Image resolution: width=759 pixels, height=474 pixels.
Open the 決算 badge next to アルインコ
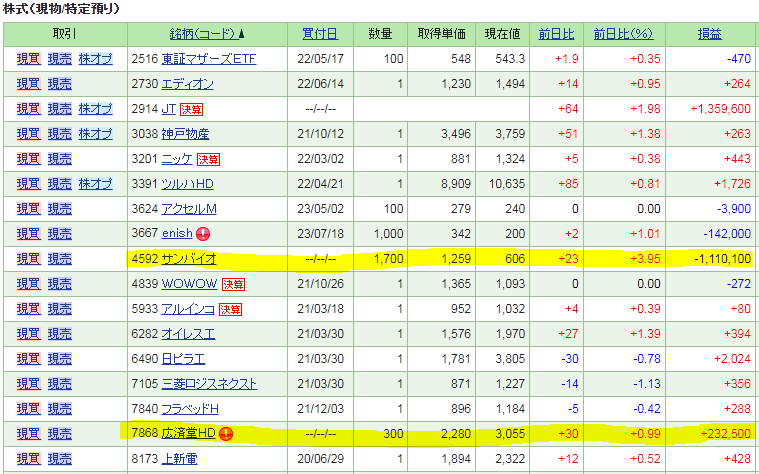(x=230, y=309)
